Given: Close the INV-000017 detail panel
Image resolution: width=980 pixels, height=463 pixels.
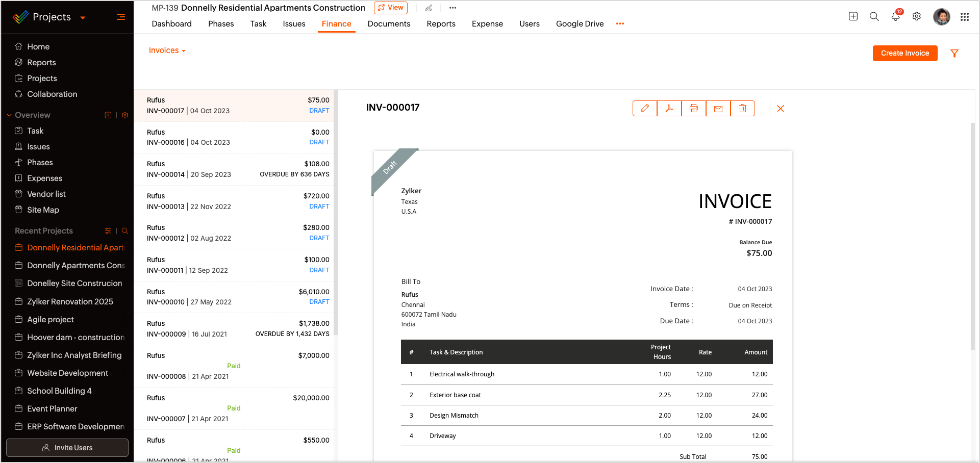Looking at the screenshot, I should pos(781,109).
